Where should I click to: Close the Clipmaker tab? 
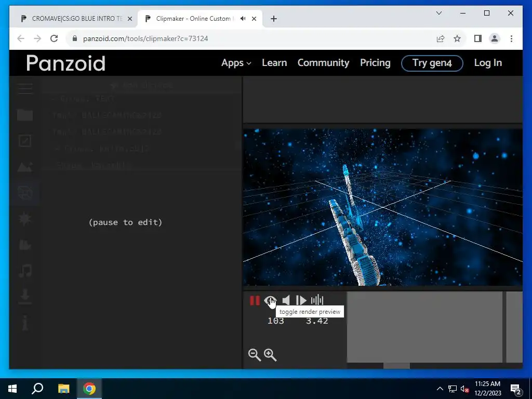coord(254,19)
